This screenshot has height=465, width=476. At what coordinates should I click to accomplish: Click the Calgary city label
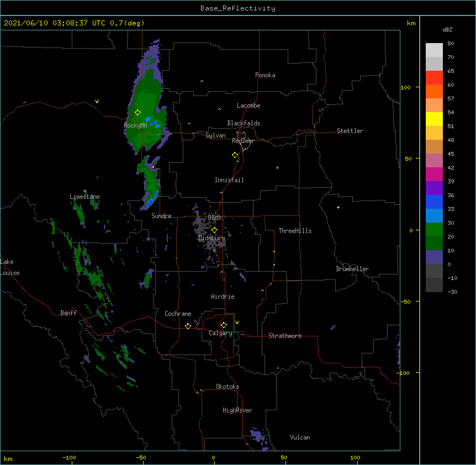(x=220, y=333)
